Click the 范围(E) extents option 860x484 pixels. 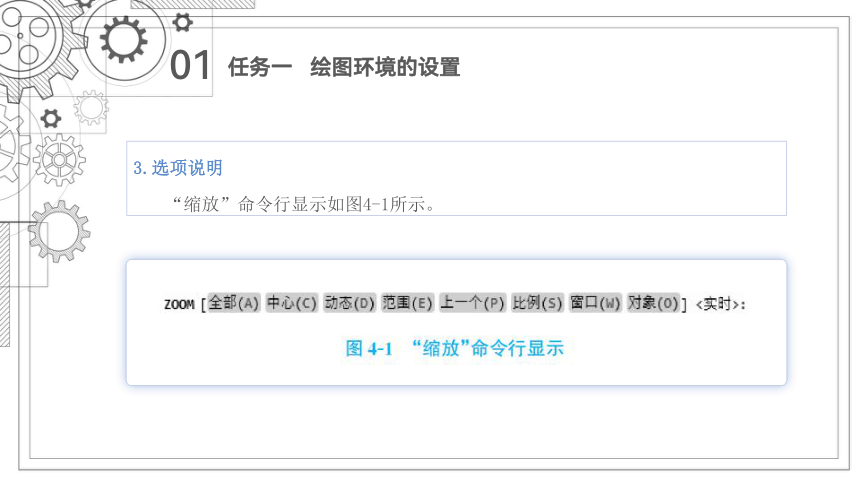[408, 303]
